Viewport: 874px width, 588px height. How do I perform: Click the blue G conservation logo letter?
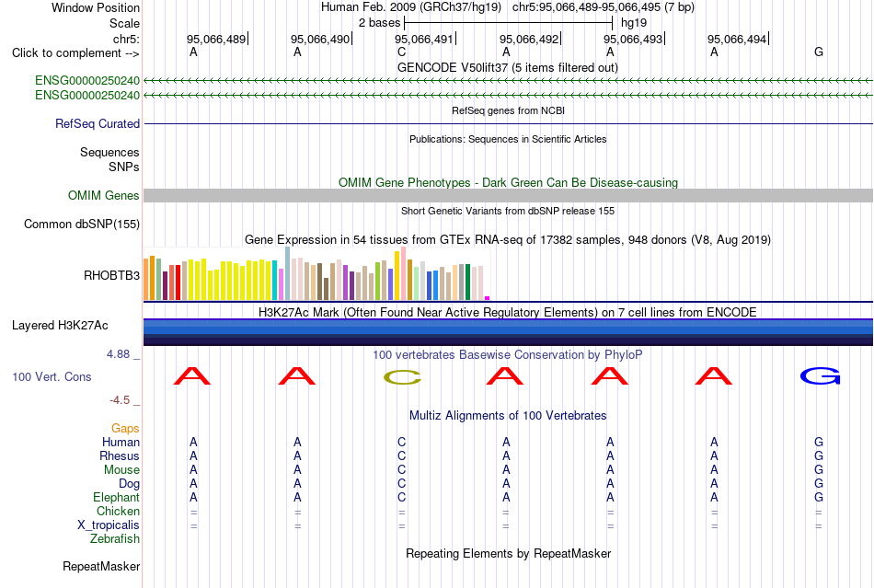(820, 376)
